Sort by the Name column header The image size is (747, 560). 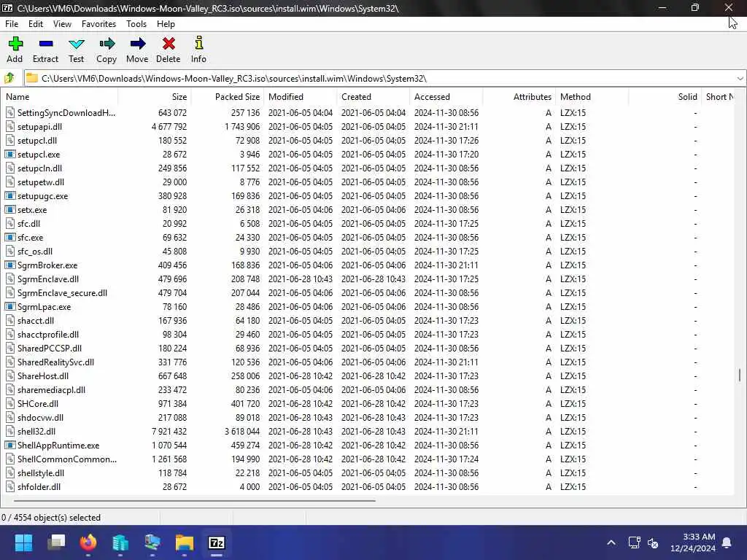(60, 97)
